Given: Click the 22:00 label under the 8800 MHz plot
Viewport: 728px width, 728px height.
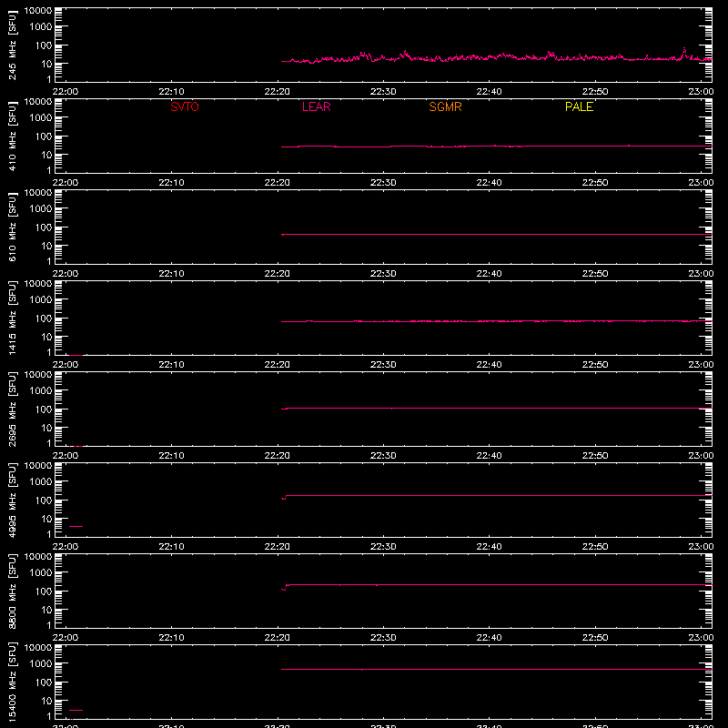Looking at the screenshot, I should [x=66, y=638].
